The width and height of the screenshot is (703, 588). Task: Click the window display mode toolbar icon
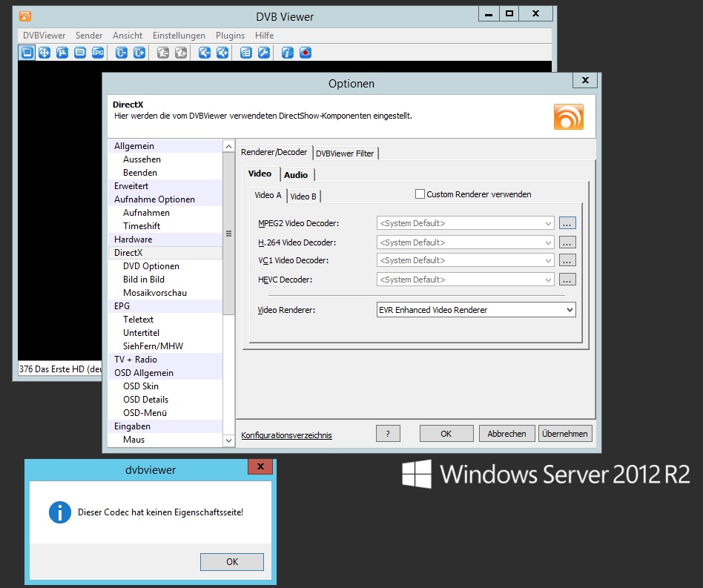(x=27, y=53)
